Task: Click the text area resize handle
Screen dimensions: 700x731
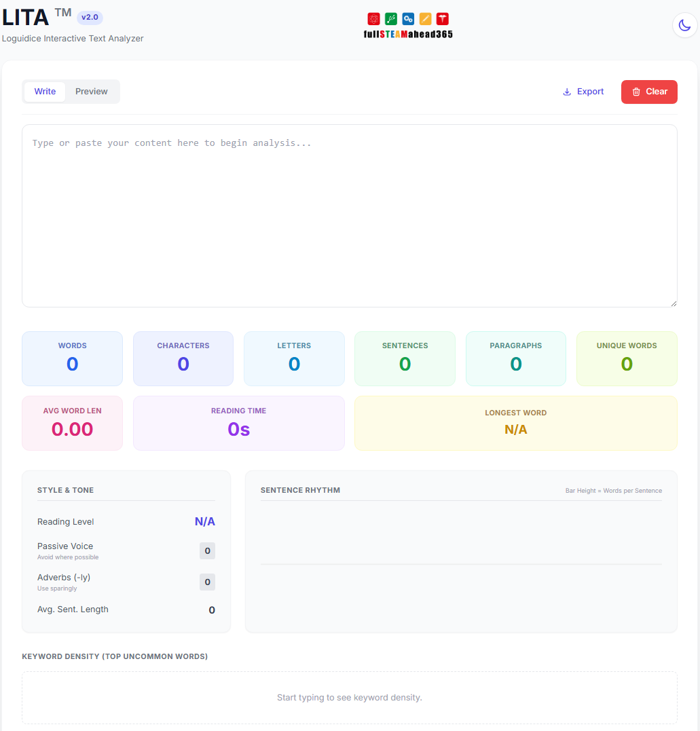Action: [674, 303]
